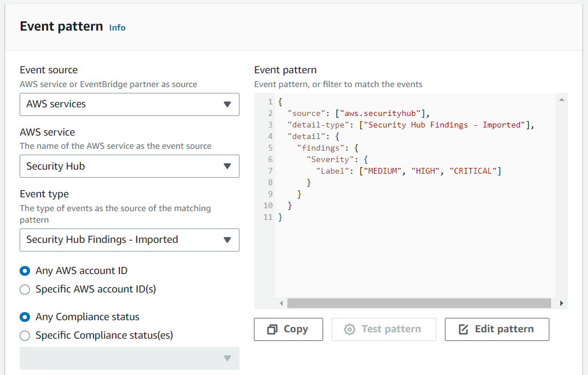
Task: Click the pencil icon on Edit pattern button
Action: (462, 329)
